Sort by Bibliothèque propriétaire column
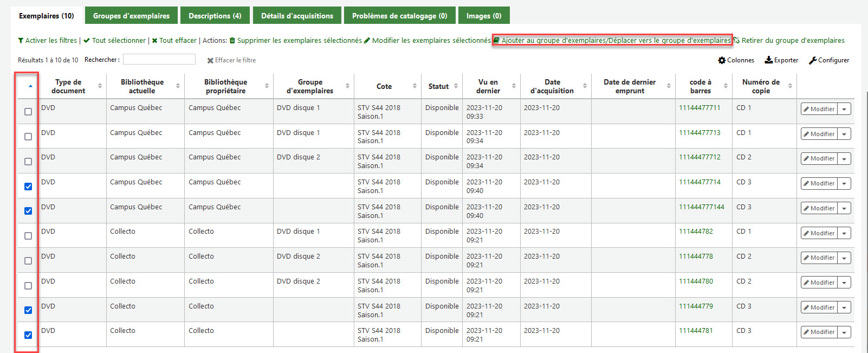Screen dimensions: 868x353 pos(229,86)
